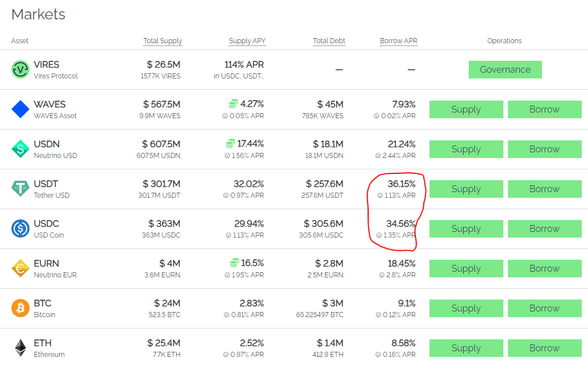
Task: Click the USDT Tether icon
Action: (x=20, y=189)
